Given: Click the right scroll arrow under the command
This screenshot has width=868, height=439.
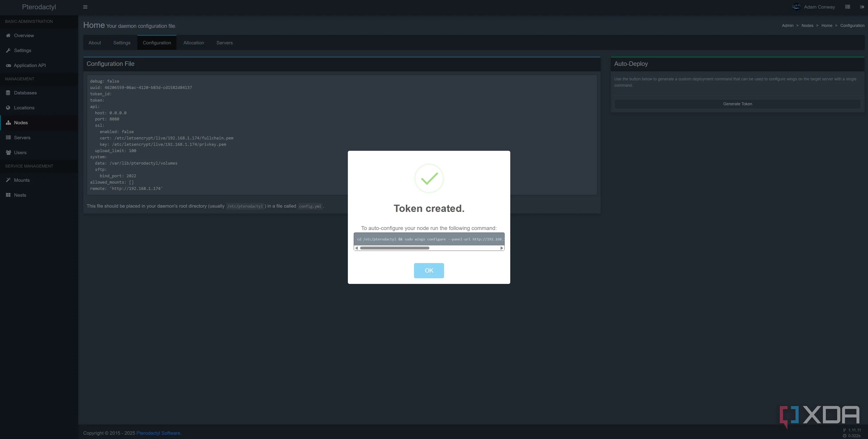Looking at the screenshot, I should (501, 248).
